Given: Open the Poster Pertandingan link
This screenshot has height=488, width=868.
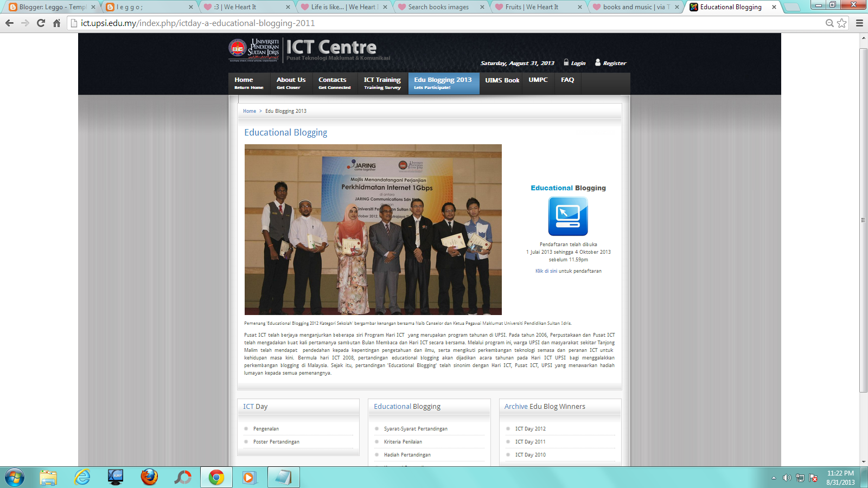Looking at the screenshot, I should [276, 442].
